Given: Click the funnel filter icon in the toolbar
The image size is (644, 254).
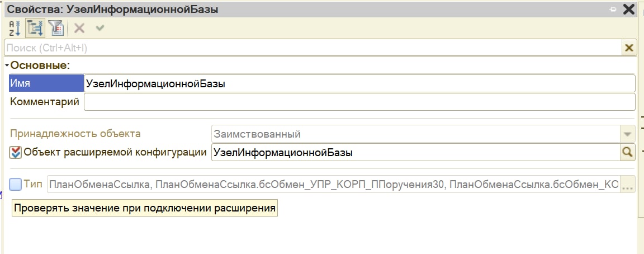Looking at the screenshot, I should pyautogui.click(x=55, y=27).
